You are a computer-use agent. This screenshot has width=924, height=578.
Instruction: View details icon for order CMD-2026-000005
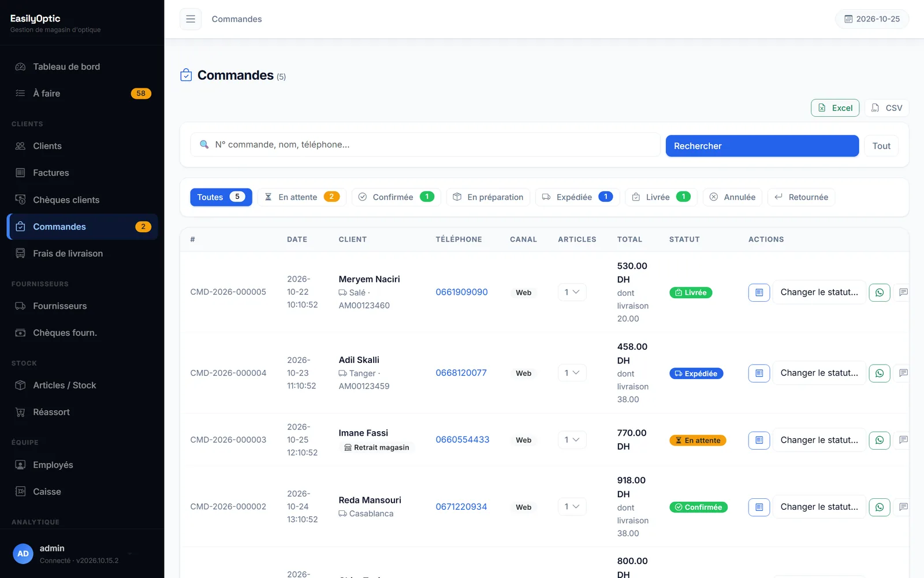759,292
